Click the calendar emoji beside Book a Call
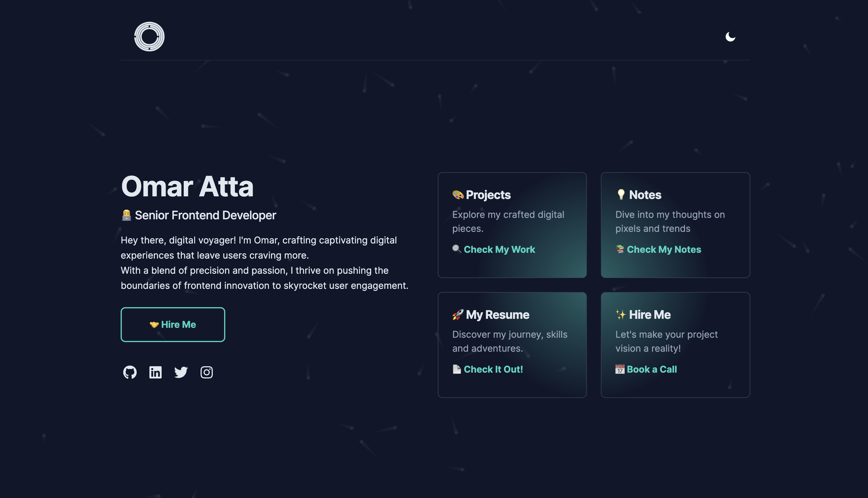This screenshot has height=498, width=868. click(619, 369)
